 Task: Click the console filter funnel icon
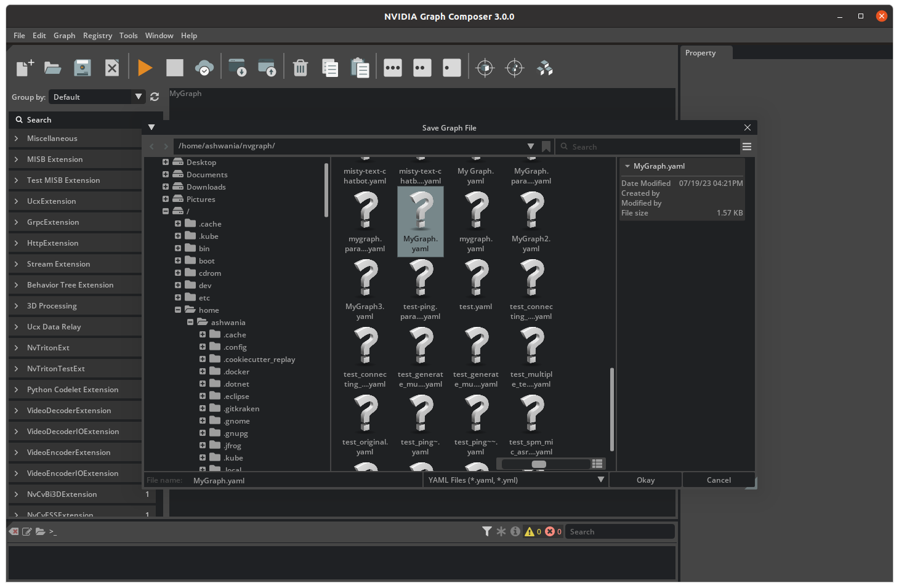[487, 531]
